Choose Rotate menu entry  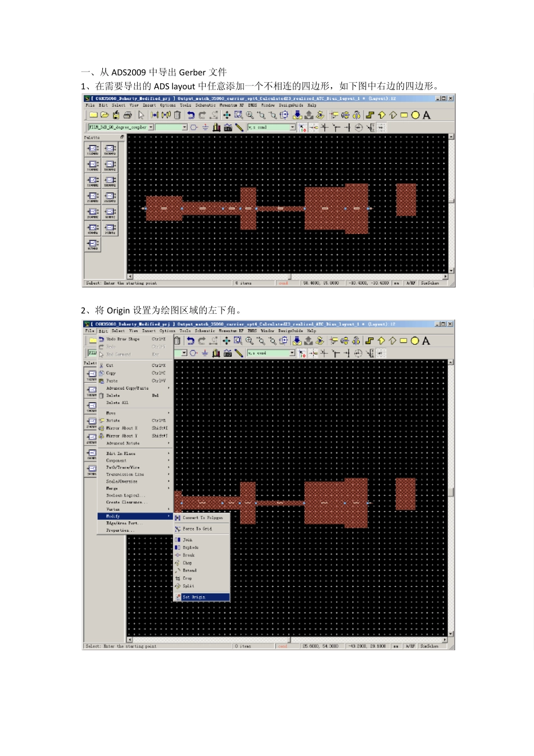[134, 421]
